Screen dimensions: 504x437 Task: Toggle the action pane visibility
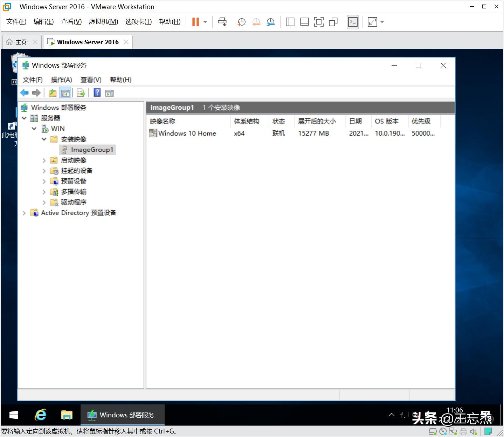pyautogui.click(x=109, y=93)
